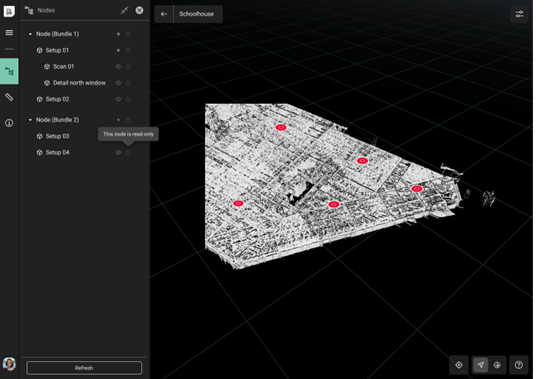Viewport: 547px width, 379px height.
Task: Switch to the globe orbit navigation mode
Action: tap(497, 365)
